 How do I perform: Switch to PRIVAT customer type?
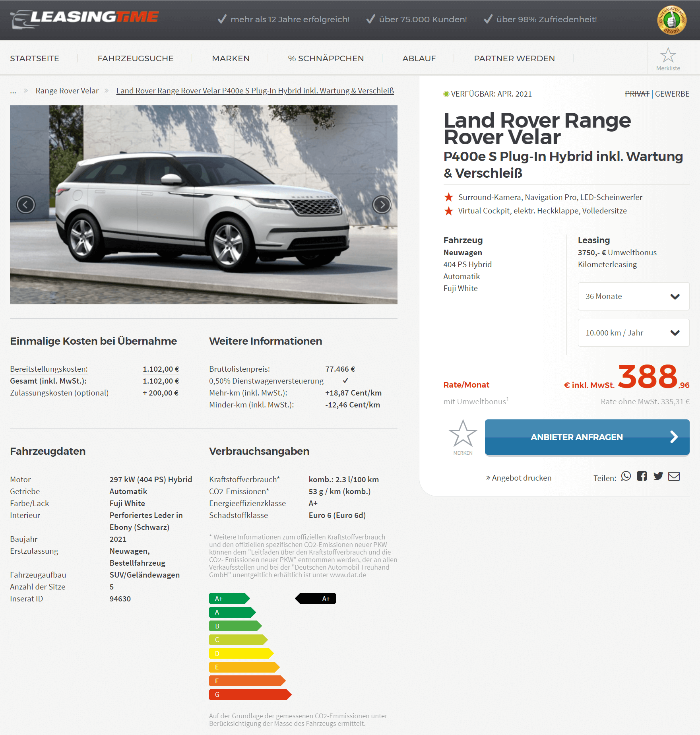pos(637,94)
